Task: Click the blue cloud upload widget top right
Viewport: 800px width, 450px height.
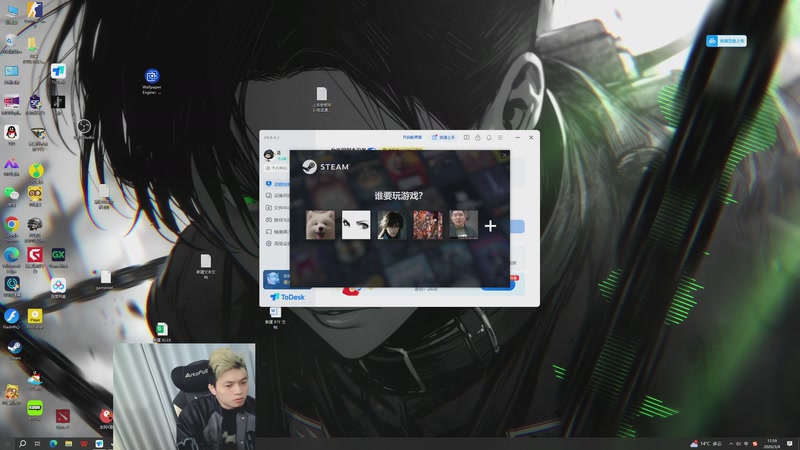Action: tap(727, 41)
